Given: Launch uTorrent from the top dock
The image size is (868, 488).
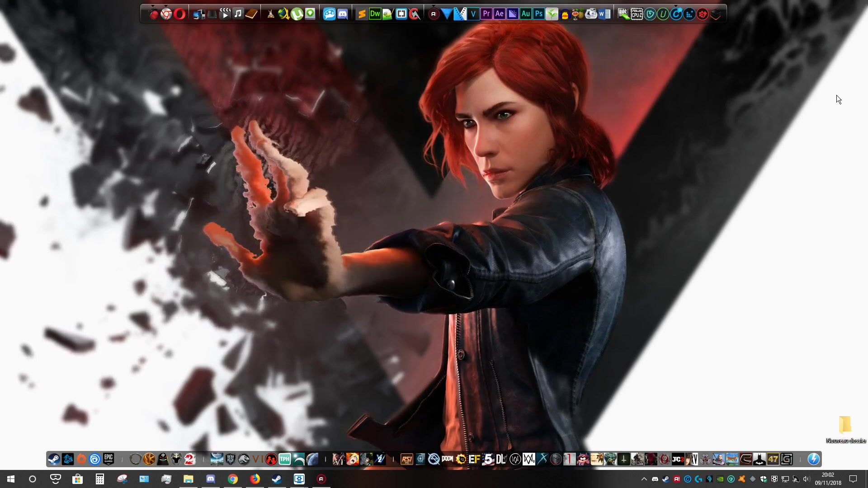Looking at the screenshot, I should click(297, 14).
